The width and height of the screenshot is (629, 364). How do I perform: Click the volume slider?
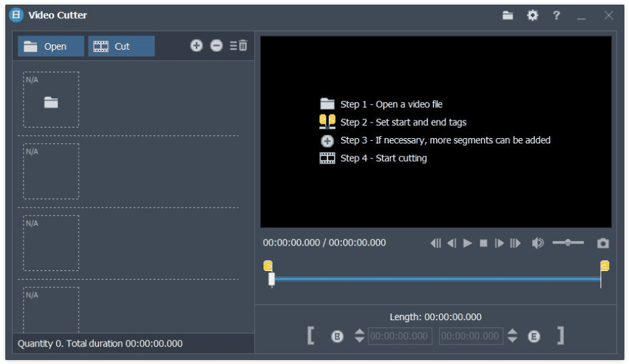pos(568,242)
